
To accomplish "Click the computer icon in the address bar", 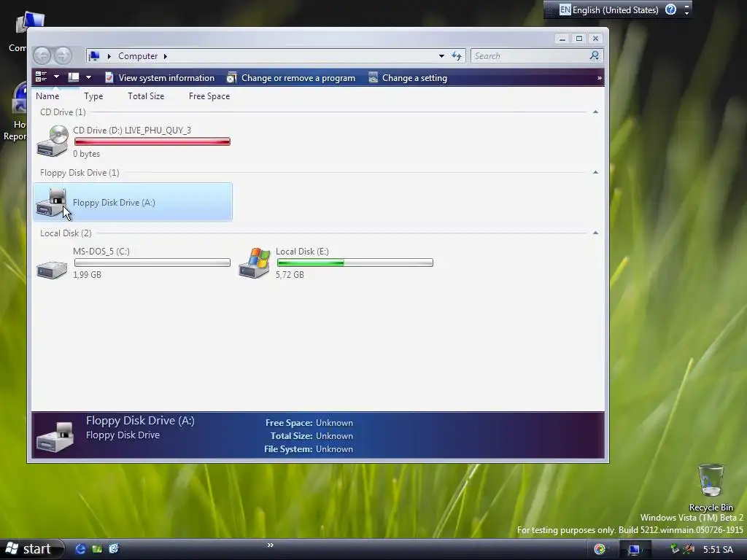I will (94, 56).
